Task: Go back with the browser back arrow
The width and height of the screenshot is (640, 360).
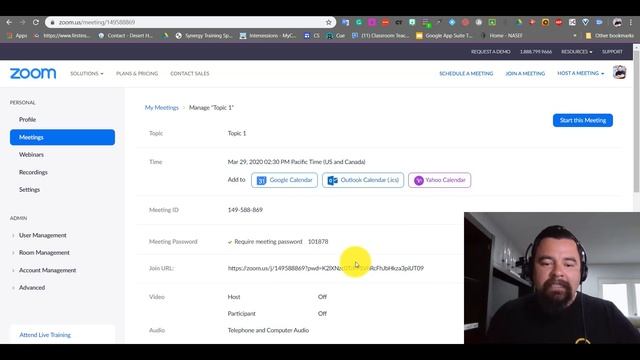Action: 9,22
